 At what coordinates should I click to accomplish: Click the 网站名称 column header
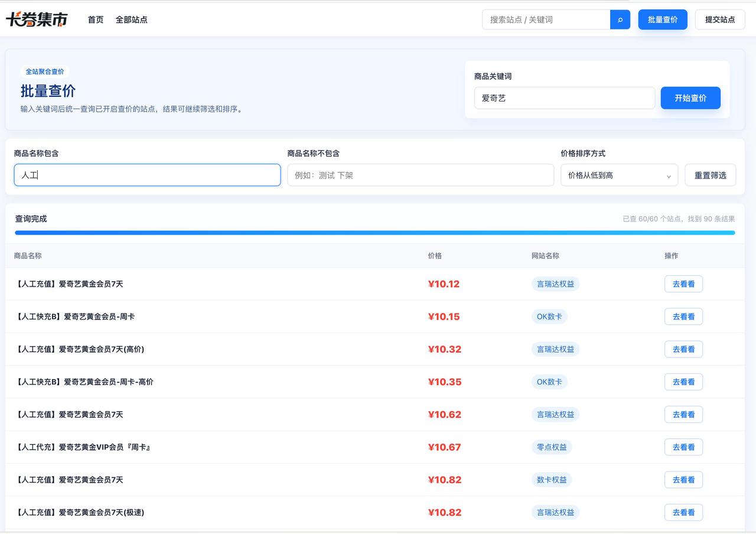click(545, 256)
